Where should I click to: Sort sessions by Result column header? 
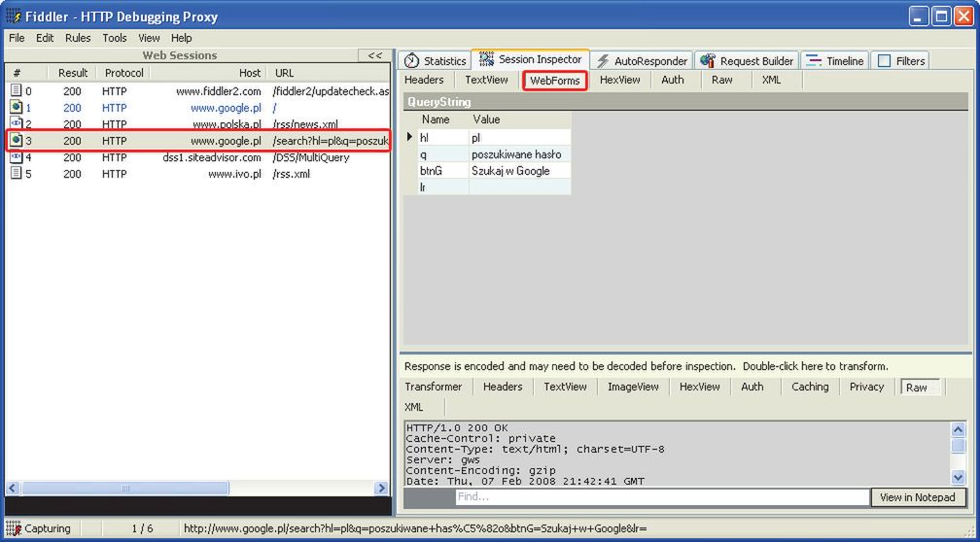pyautogui.click(x=73, y=73)
